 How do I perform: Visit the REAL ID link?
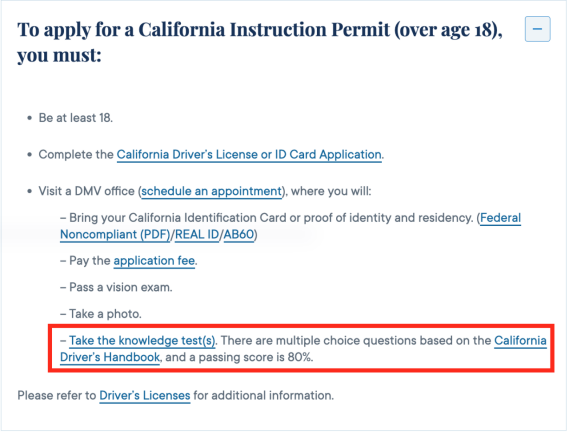197,235
